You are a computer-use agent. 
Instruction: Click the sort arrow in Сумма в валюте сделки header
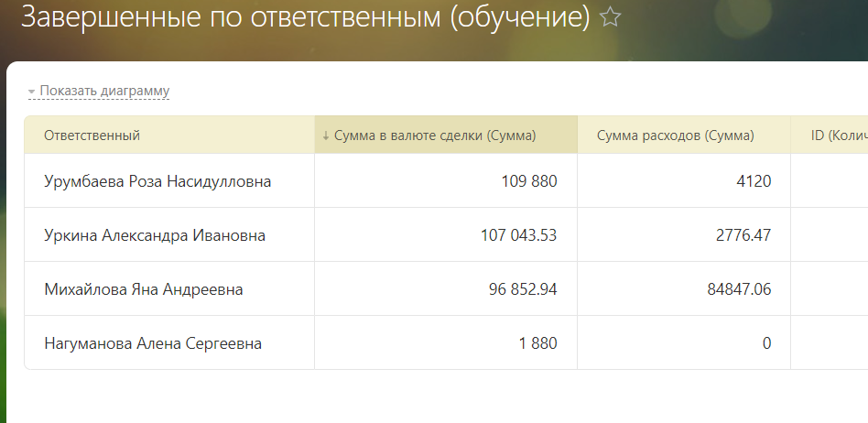326,136
